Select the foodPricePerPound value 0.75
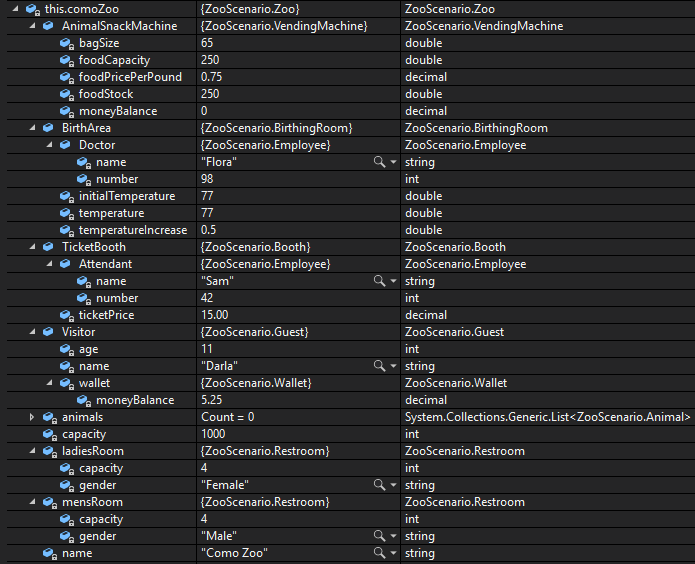695x564 pixels. (x=211, y=77)
